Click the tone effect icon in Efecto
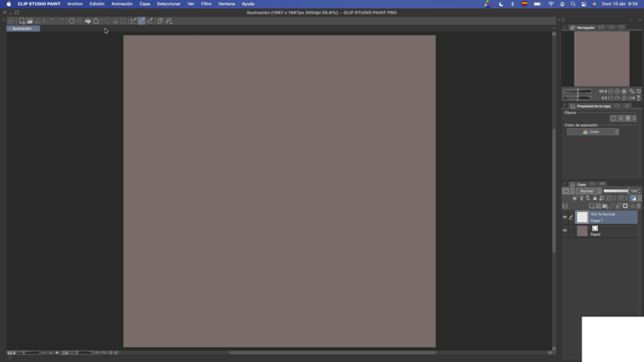Image resolution: width=644 pixels, height=362 pixels. [x=621, y=118]
